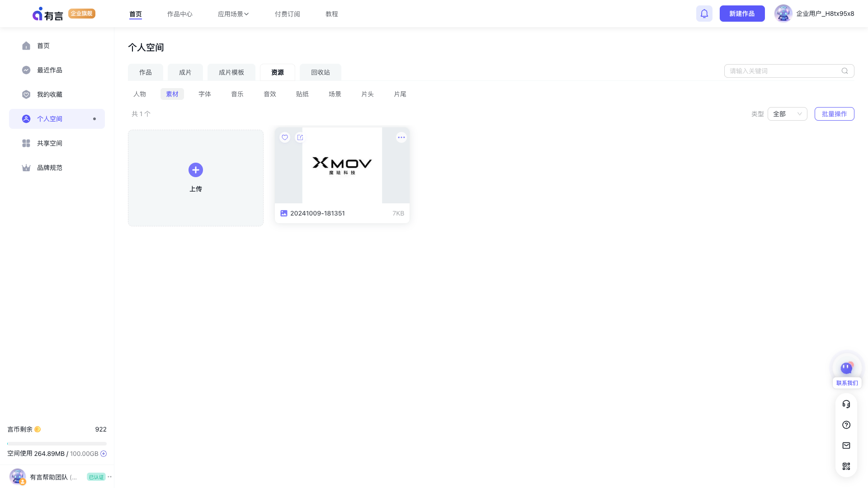868x488 pixels.
Task: Click the chat robot mascot icon
Action: click(847, 368)
